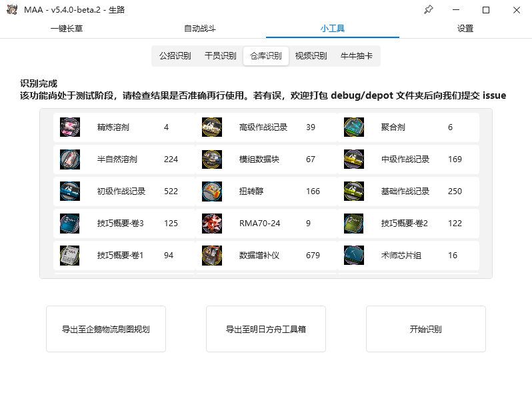The image size is (532, 399).
Task: Select the 干员识别 sub-tab
Action: 220,55
